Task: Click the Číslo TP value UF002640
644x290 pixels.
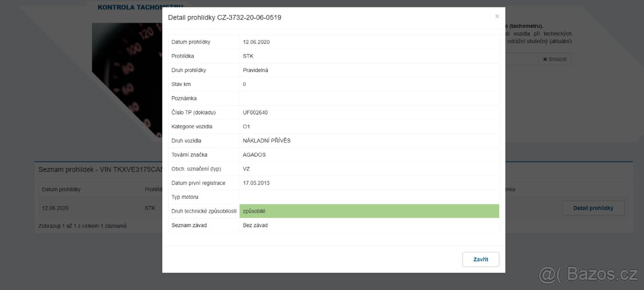Action: tap(255, 113)
